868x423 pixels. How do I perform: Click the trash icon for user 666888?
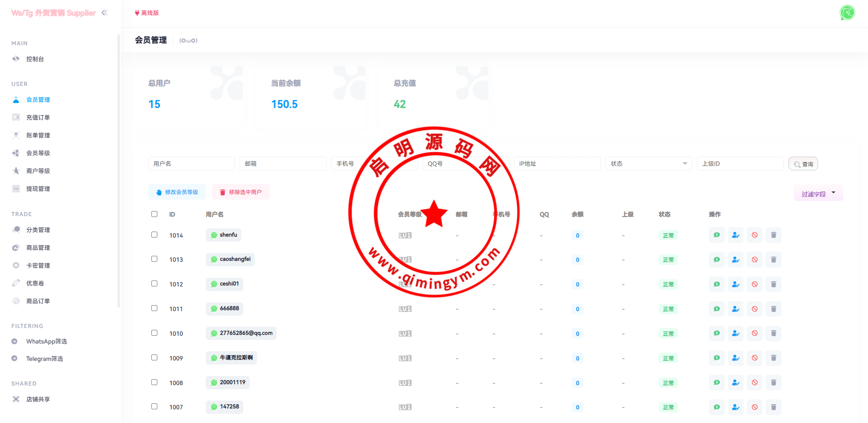pyautogui.click(x=773, y=309)
